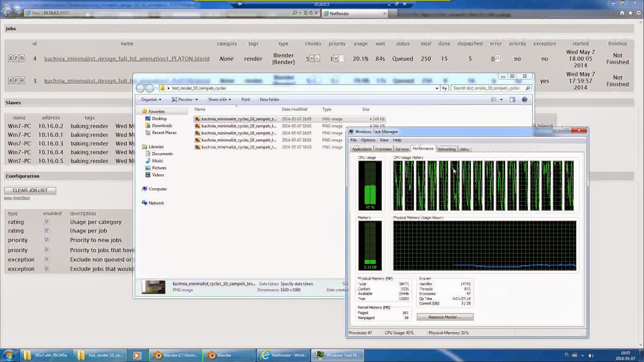Increase priority of job 4 with plus
644x362 pixels.
point(336,59)
